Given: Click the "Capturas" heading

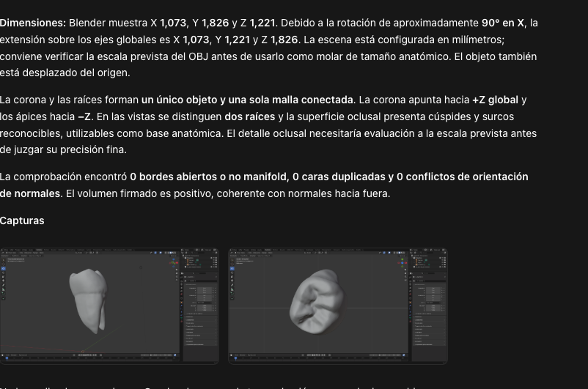Looking at the screenshot, I should pyautogui.click(x=22, y=221).
